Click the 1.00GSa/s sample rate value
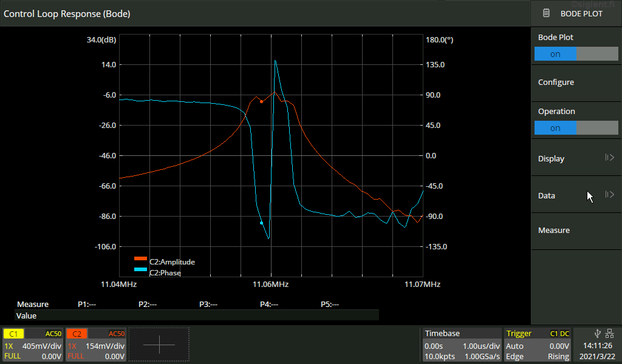 coord(482,357)
